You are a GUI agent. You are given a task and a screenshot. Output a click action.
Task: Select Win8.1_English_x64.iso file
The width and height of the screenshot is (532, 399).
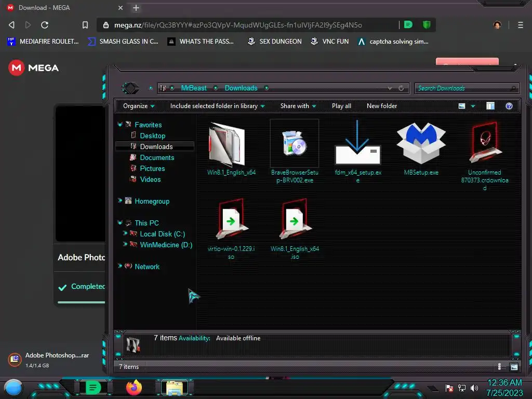[295, 229]
